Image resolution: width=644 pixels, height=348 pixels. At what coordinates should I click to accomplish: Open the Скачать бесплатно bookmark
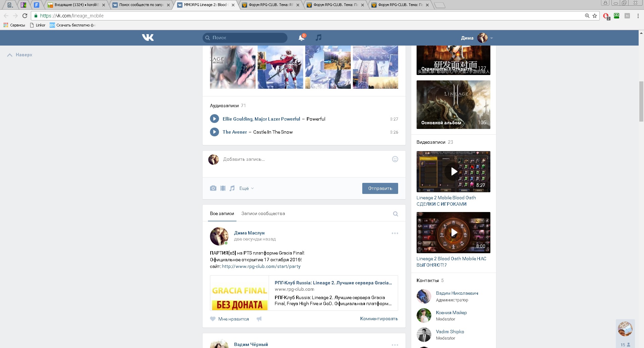click(72, 25)
